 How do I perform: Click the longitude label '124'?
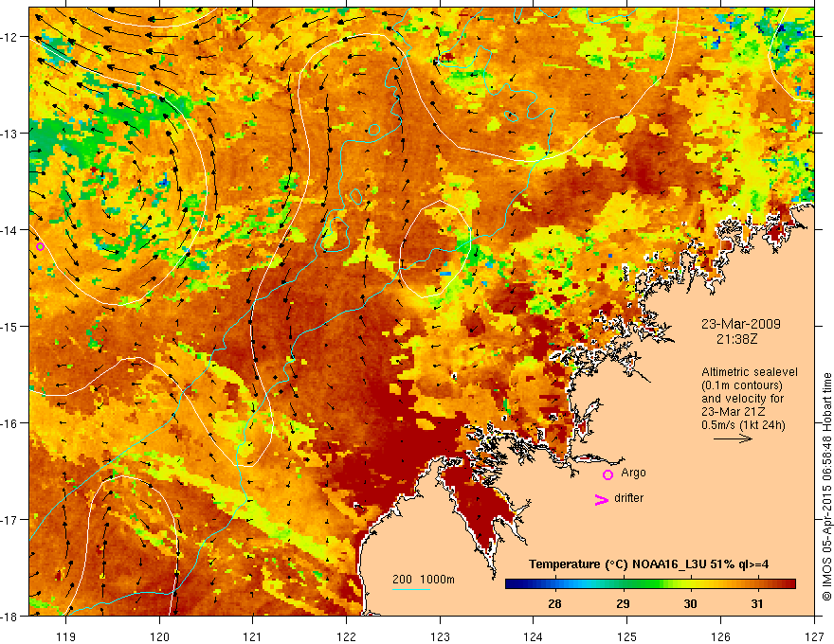click(x=534, y=636)
